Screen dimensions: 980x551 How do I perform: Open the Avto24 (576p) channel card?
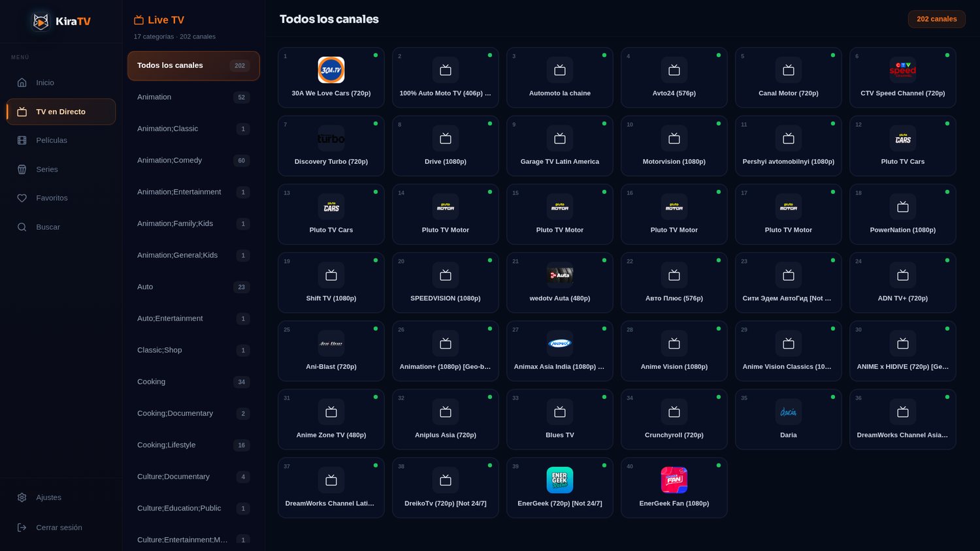674,78
